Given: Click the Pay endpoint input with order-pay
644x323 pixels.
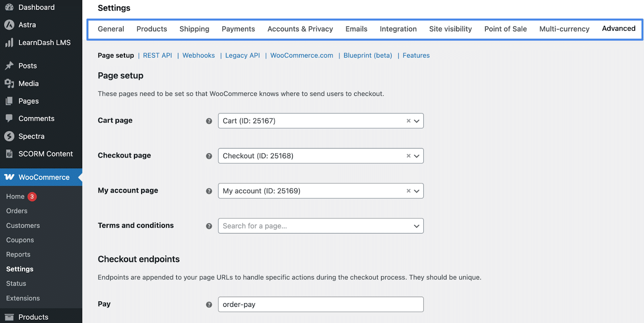Looking at the screenshot, I should coord(321,304).
